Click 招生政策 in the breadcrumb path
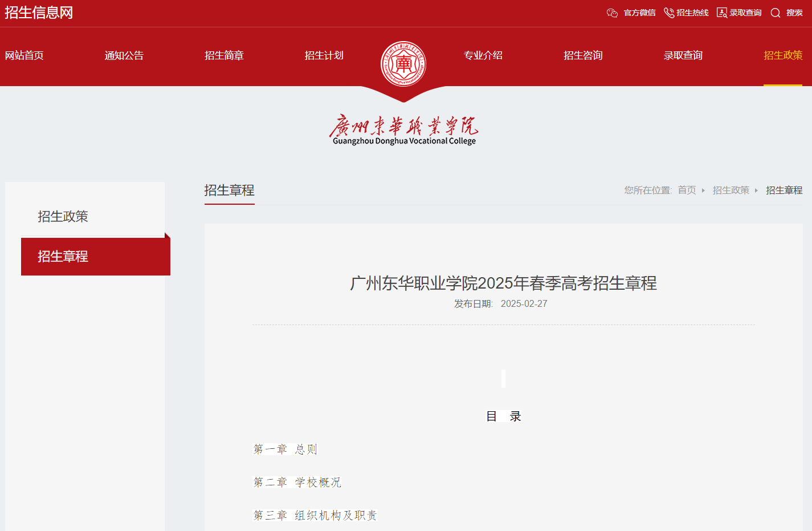Image resolution: width=812 pixels, height=531 pixels. point(731,190)
